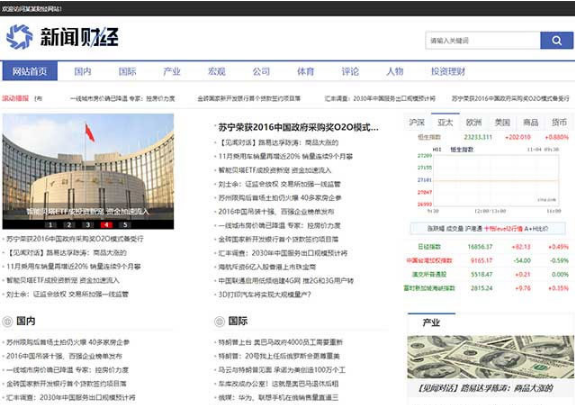Focus the keyword search input field
575x405 pixels.
tap(483, 40)
